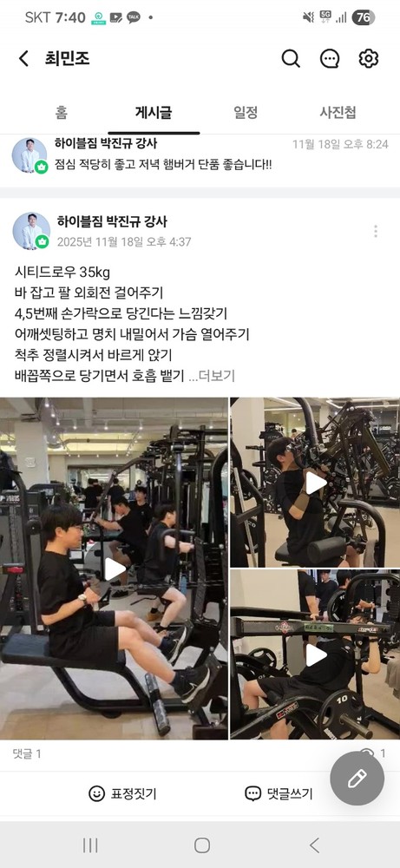Tap the Android recent apps button
The image size is (400, 868).
click(90, 845)
